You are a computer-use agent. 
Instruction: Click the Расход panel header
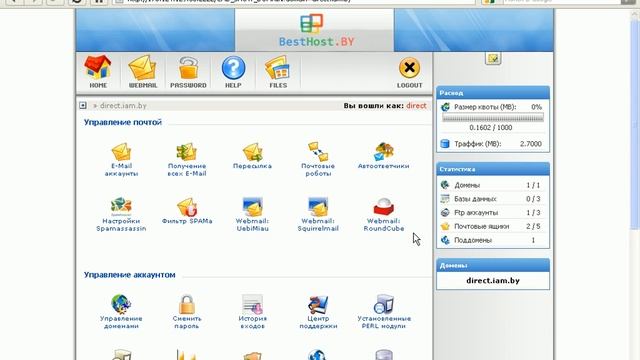[493, 93]
